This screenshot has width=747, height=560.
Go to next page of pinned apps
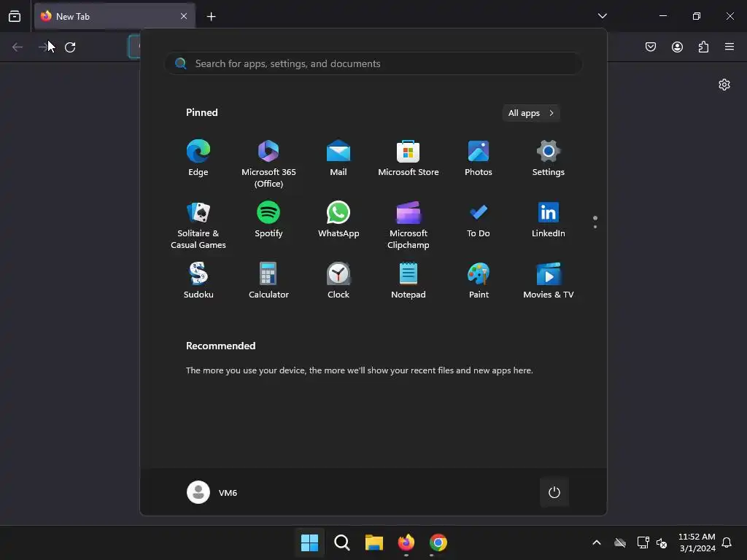(595, 227)
